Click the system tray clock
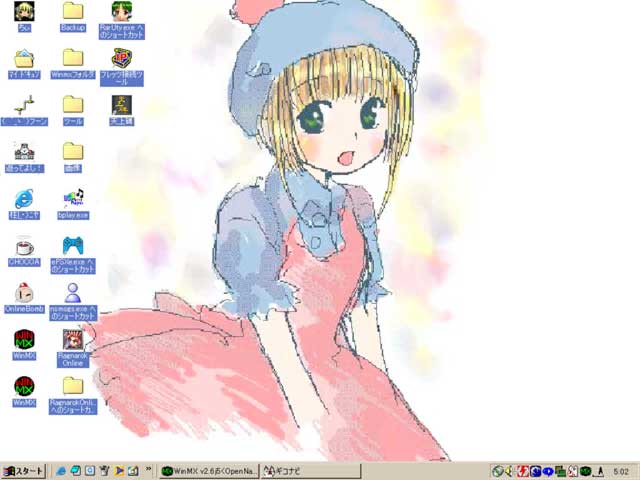 [620, 470]
